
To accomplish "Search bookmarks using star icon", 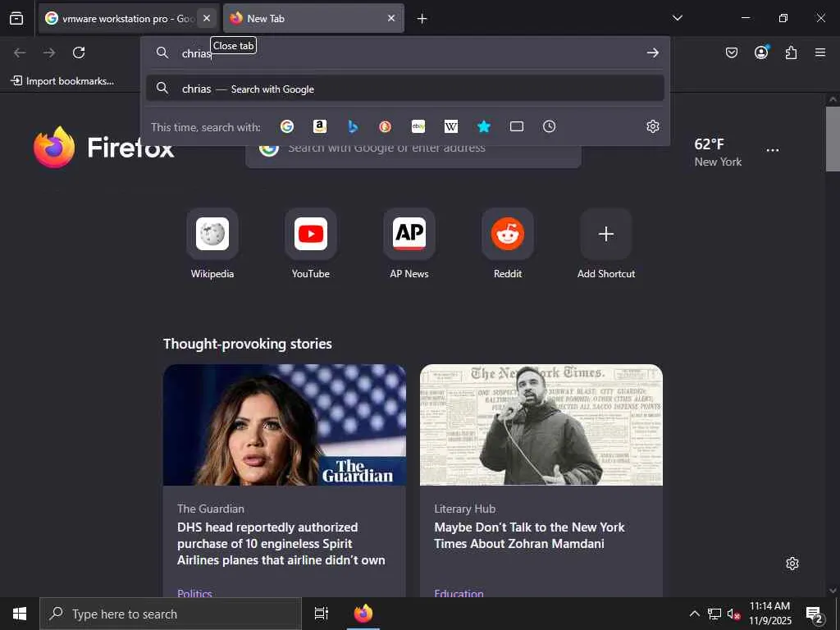I will coord(484,126).
